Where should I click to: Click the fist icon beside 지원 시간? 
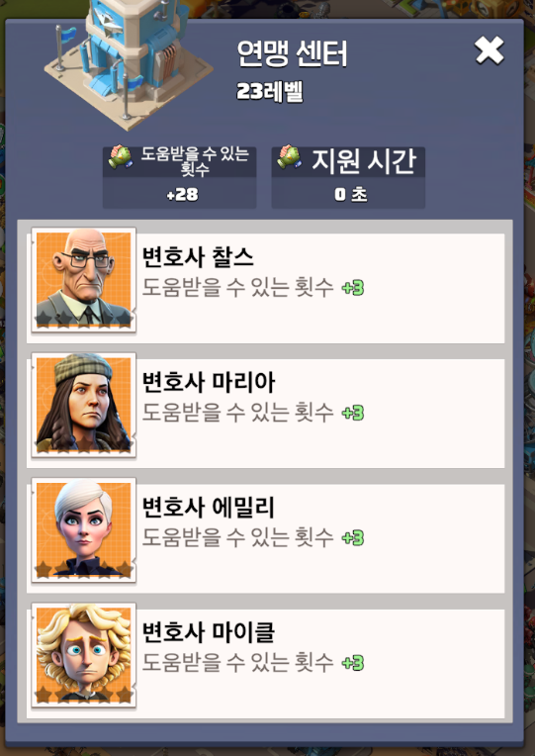click(289, 157)
